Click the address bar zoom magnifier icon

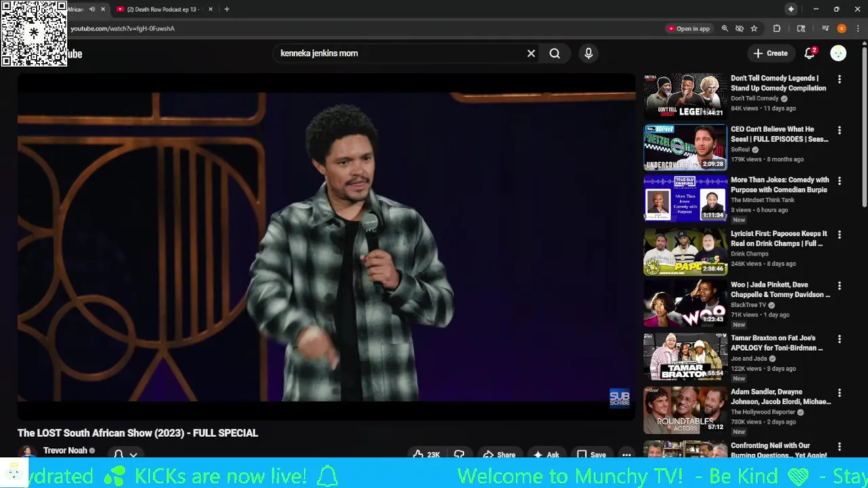coord(725,28)
